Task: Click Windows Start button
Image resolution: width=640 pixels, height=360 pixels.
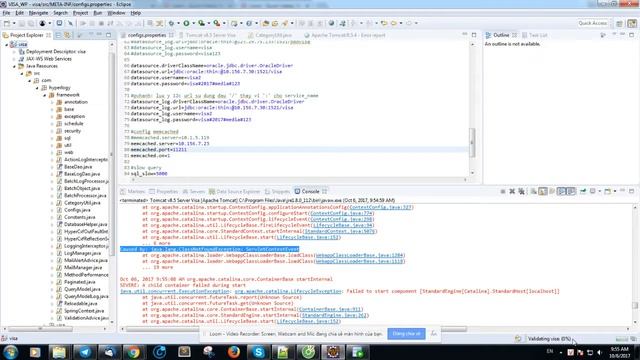Action: click(10, 352)
